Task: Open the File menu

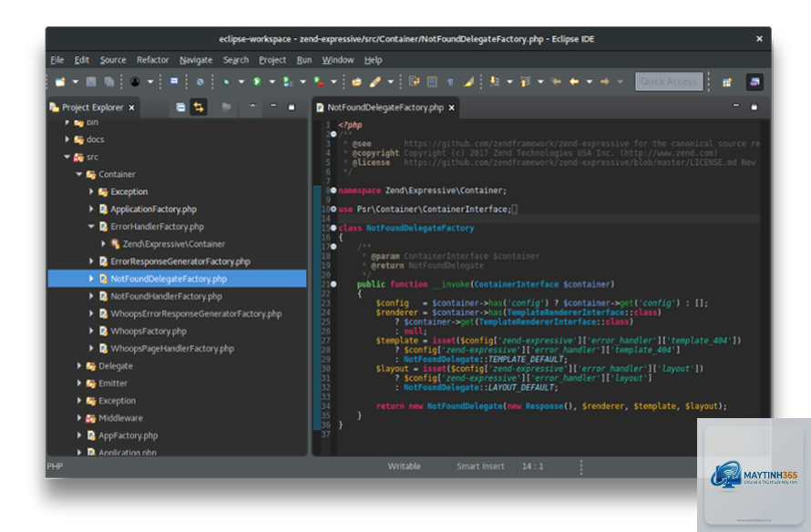Action: point(56,60)
